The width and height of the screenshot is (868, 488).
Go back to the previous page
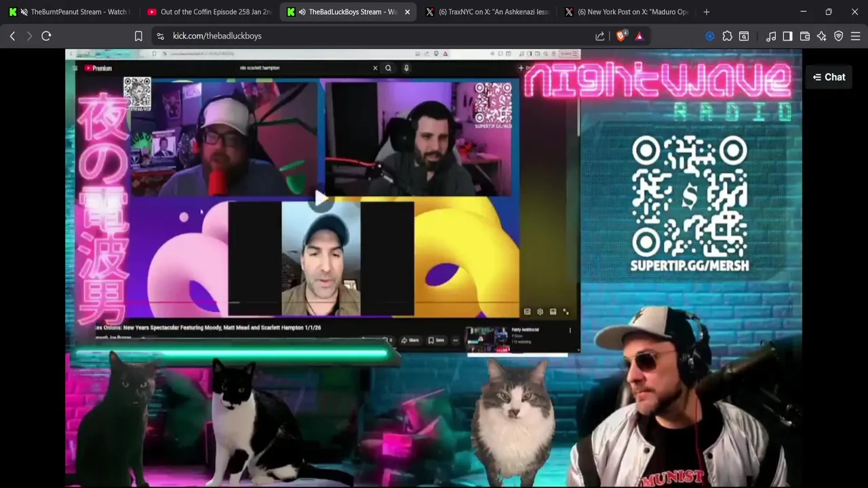pos(12,36)
